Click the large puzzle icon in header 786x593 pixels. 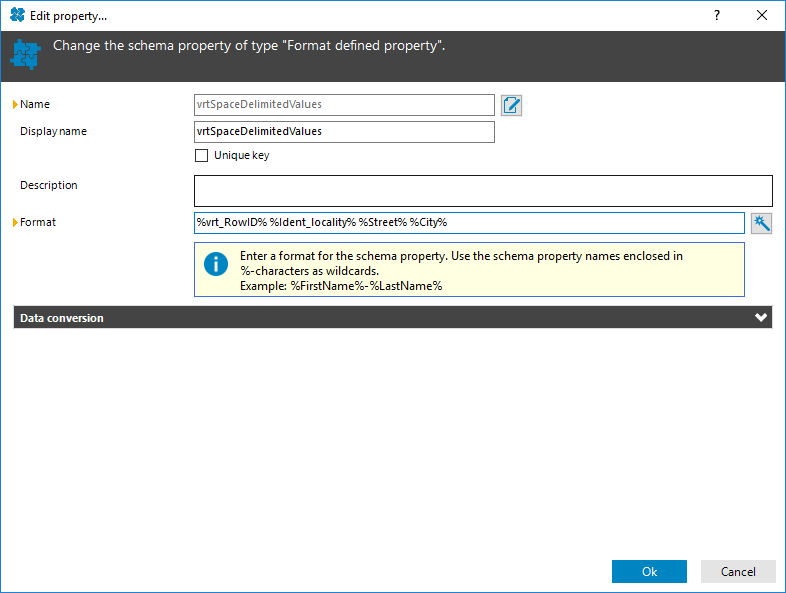[25, 54]
